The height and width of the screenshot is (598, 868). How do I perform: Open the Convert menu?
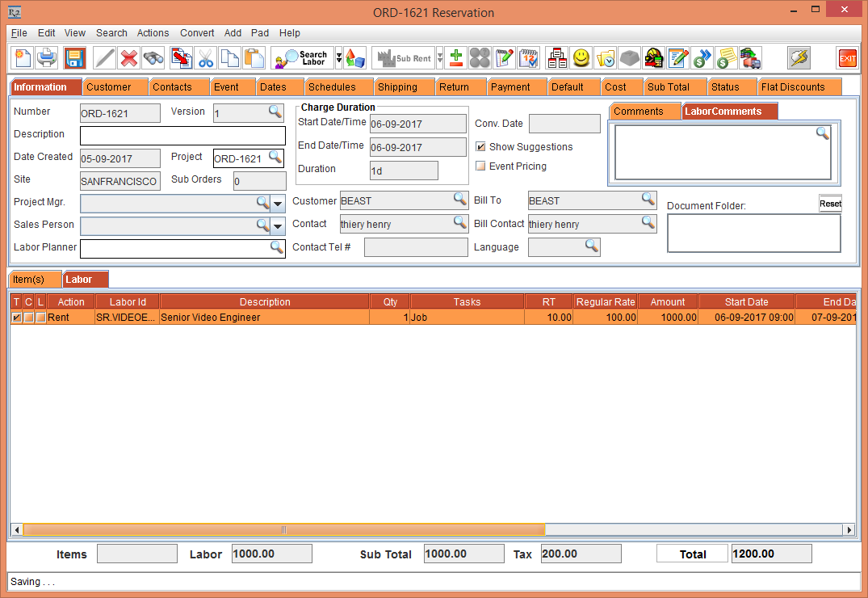pyautogui.click(x=197, y=33)
